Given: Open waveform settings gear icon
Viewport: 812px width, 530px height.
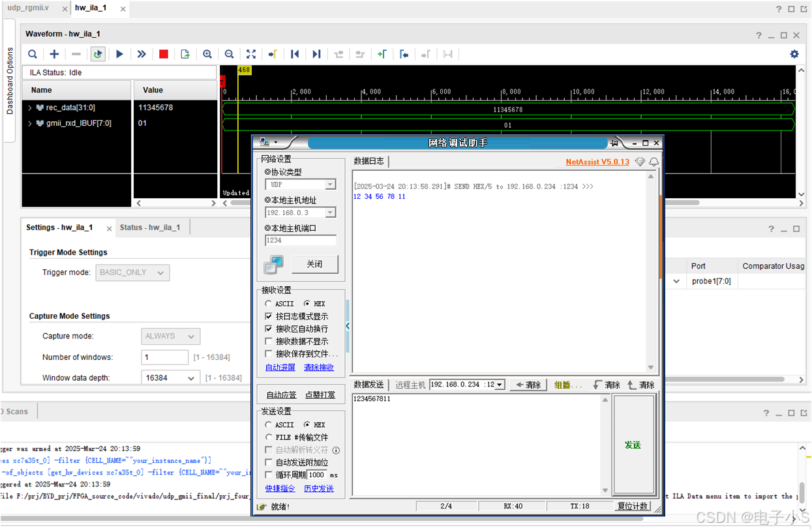Looking at the screenshot, I should [x=794, y=54].
